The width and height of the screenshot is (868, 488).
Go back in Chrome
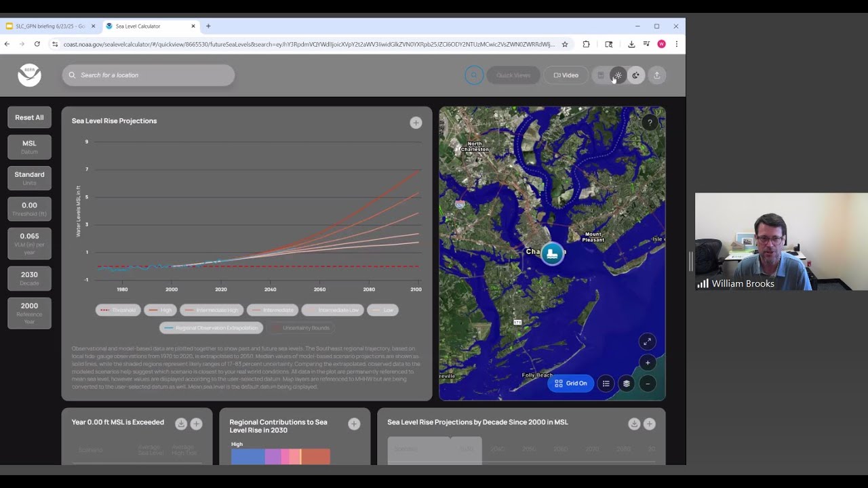coord(7,44)
